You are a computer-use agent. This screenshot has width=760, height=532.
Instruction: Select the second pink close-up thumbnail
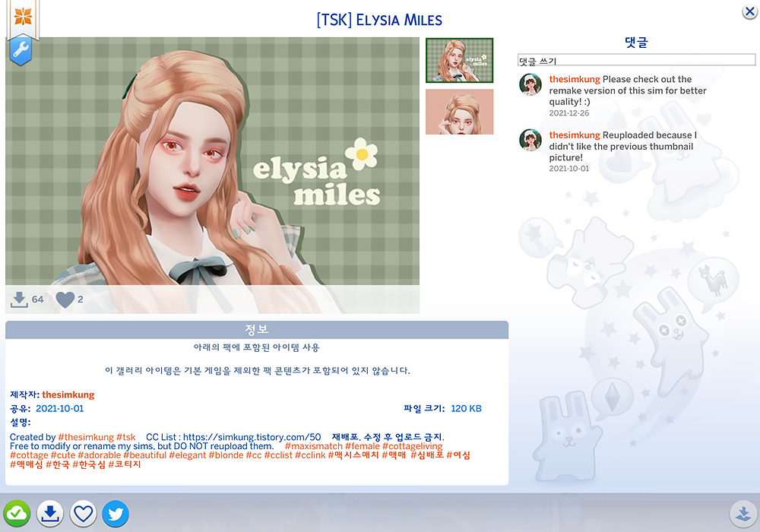click(460, 112)
